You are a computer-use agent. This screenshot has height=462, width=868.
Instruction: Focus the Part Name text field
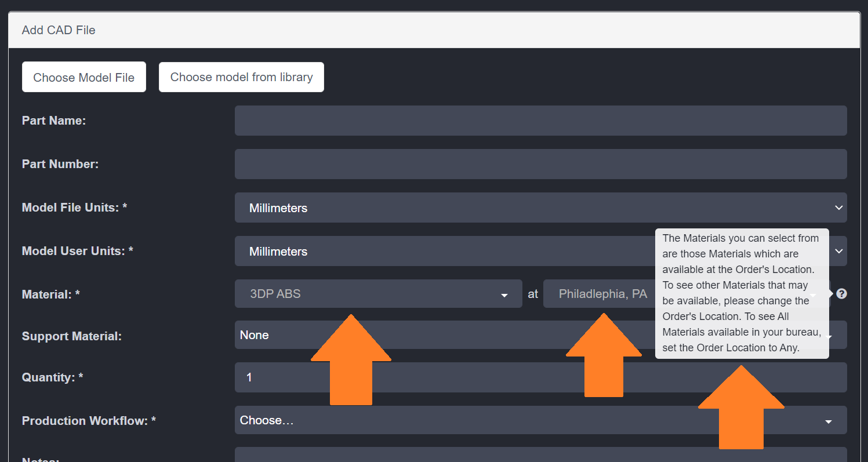click(540, 121)
